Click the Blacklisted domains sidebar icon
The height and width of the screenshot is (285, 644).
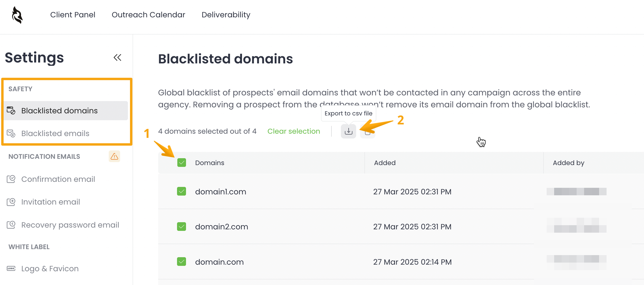pos(11,111)
